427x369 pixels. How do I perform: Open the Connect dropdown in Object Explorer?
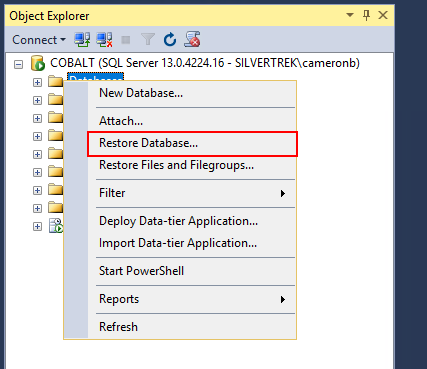pyautogui.click(x=39, y=40)
